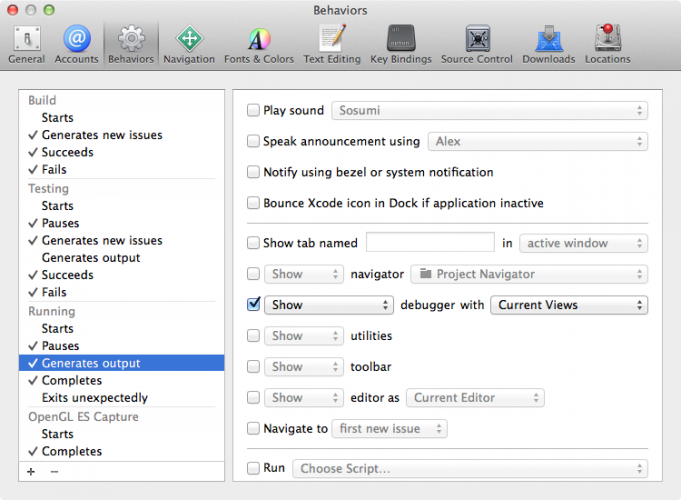The width and height of the screenshot is (681, 500).
Task: Open the Key Bindings preferences
Action: 401,44
